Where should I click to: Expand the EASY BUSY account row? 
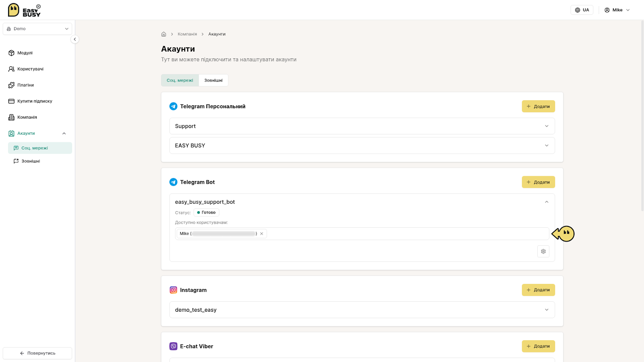coord(362,146)
